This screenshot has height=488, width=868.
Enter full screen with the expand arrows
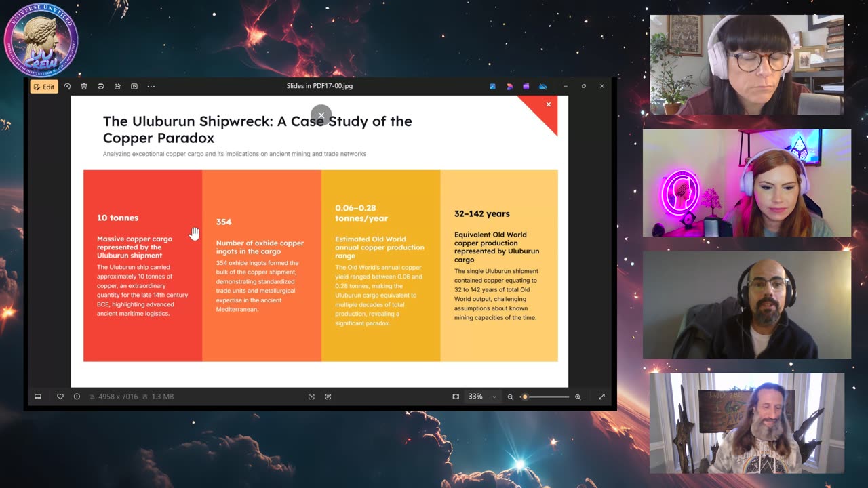pos(601,396)
